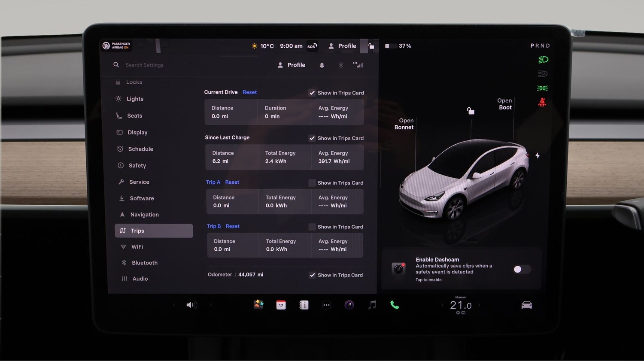Image resolution: width=644 pixels, height=361 pixels.
Task: Open the dashcam viewer icon
Action: 349,305
